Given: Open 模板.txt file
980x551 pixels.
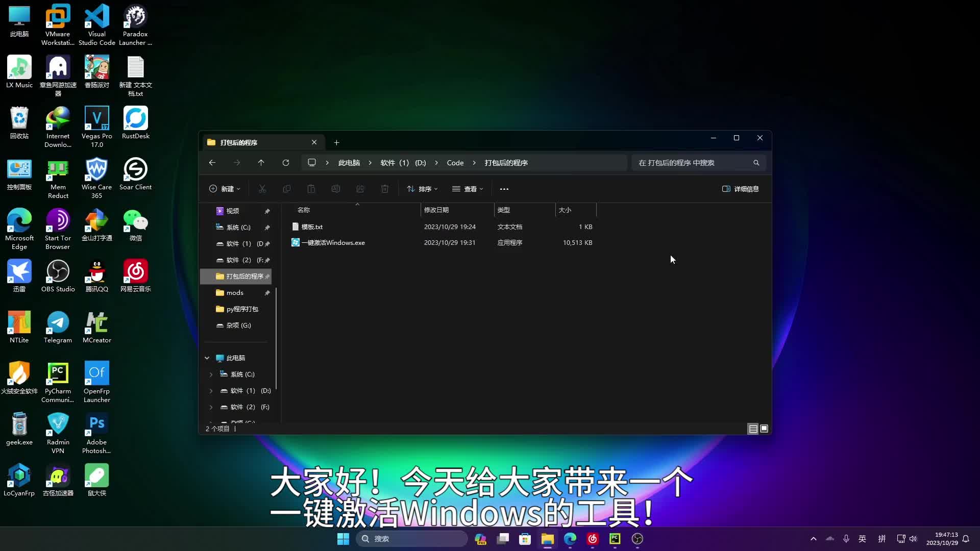Looking at the screenshot, I should pos(312,227).
